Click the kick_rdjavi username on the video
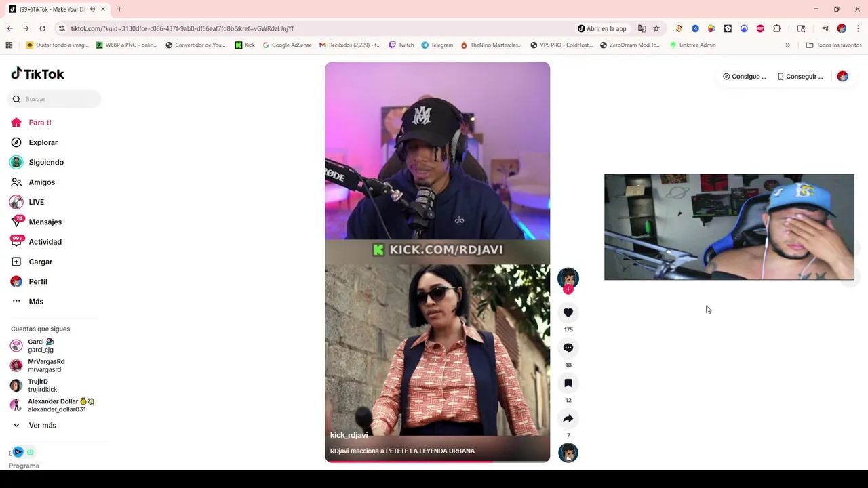 click(x=349, y=435)
